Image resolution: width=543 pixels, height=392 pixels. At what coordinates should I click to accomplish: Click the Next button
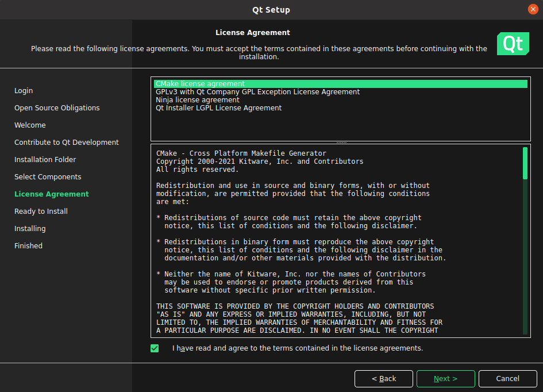click(445, 379)
